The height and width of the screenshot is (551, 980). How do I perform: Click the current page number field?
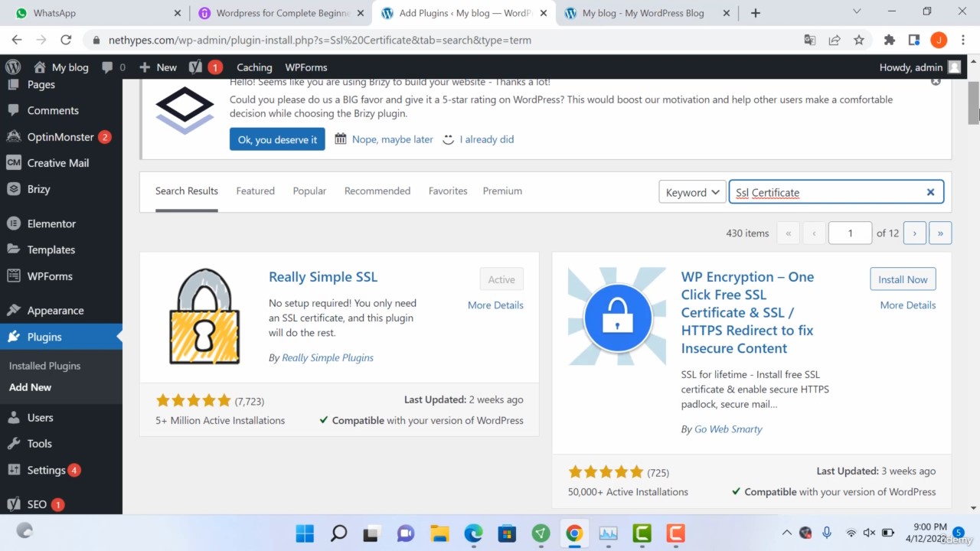click(850, 233)
